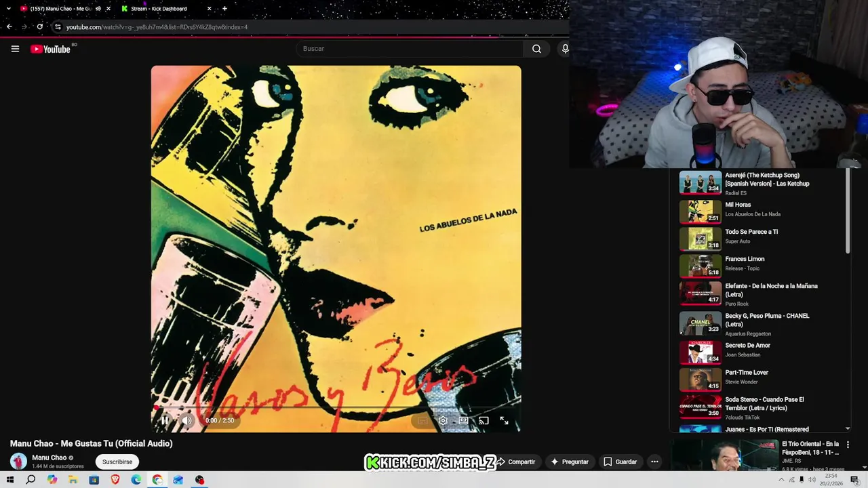868x488 pixels.
Task: Open Brave browser from taskbar
Action: click(x=115, y=480)
